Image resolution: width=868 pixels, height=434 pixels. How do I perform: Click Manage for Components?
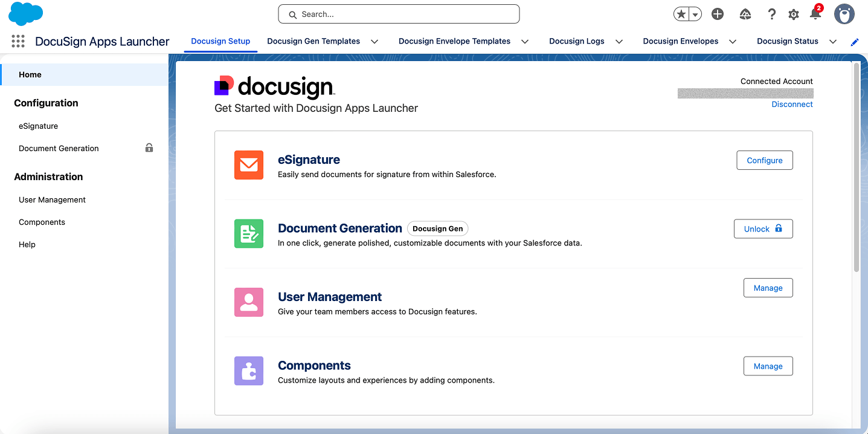768,366
